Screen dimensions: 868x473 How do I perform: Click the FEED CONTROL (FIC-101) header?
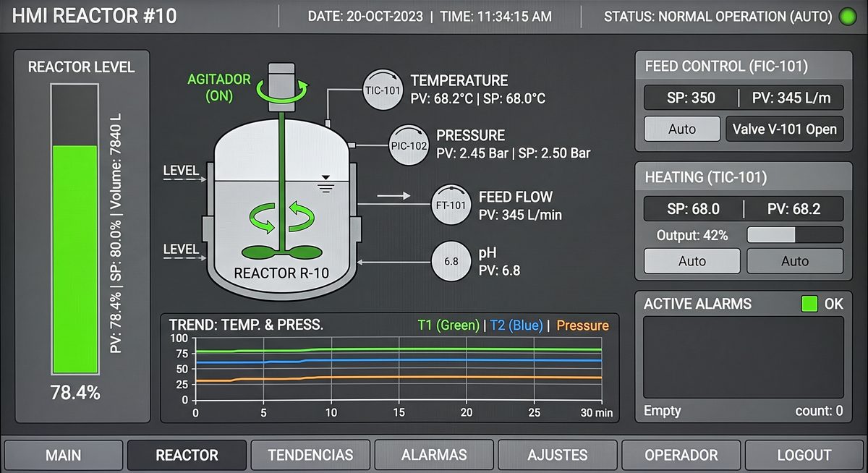point(726,67)
